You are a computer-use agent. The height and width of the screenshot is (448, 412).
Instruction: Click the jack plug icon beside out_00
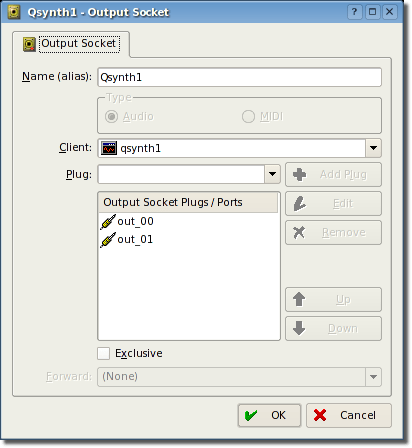pyautogui.click(x=108, y=222)
